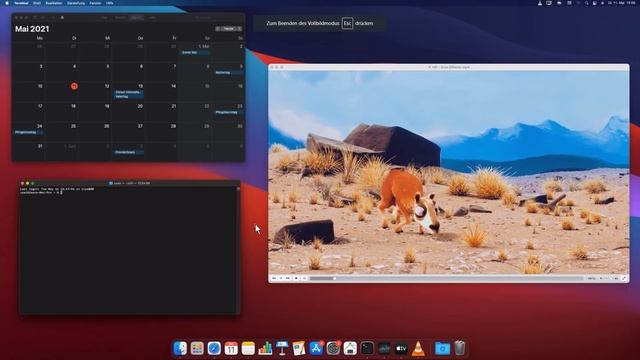The height and width of the screenshot is (360, 640).
Task: Open the blue folder in dock
Action: [442, 348]
